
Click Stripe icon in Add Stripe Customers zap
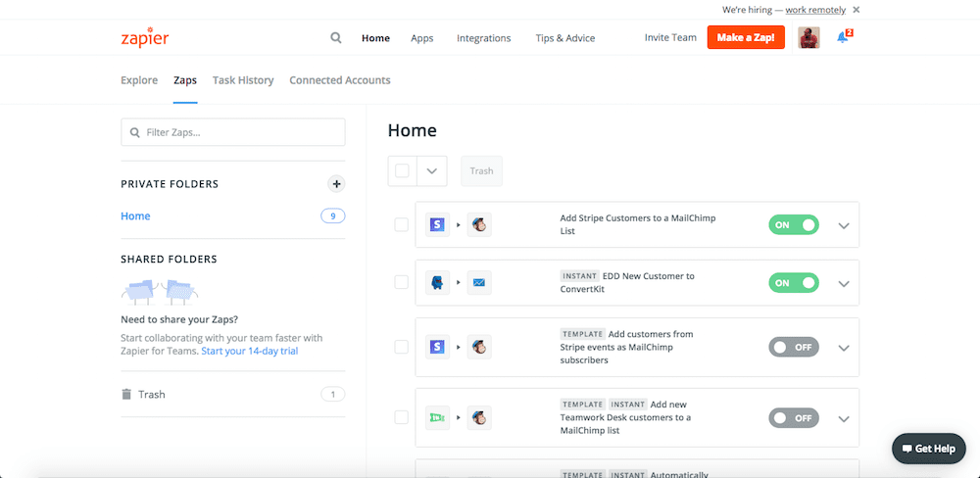(x=437, y=225)
